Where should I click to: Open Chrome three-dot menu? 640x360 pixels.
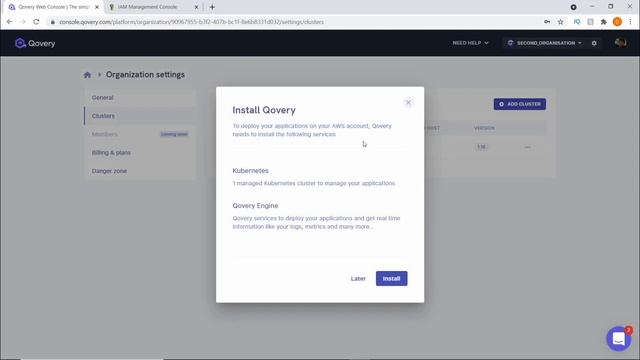(x=630, y=22)
